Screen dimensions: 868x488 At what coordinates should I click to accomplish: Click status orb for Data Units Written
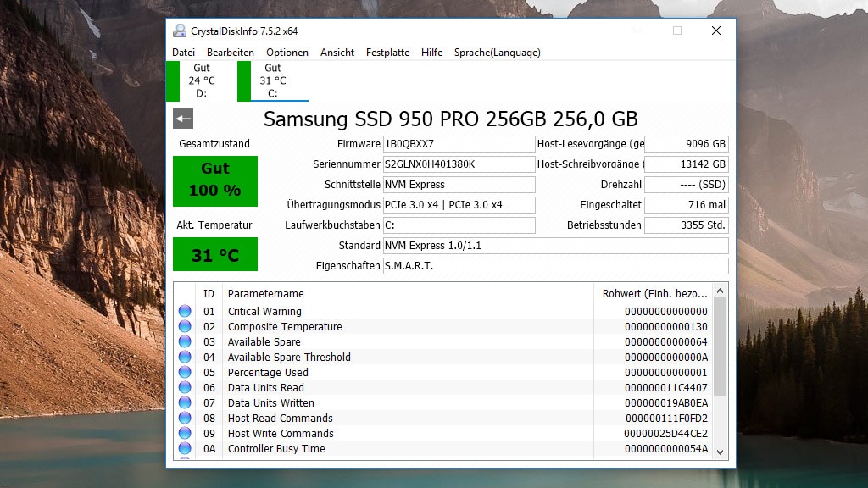185,402
